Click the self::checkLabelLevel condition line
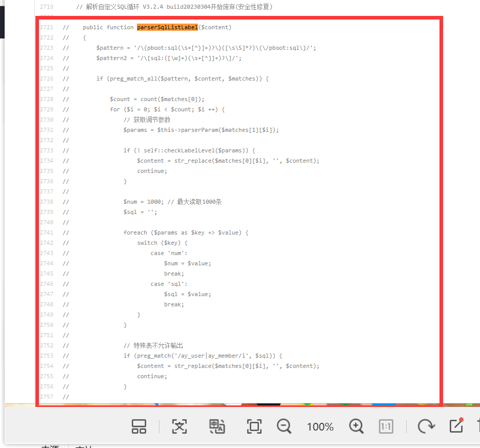This screenshot has height=448, width=480. point(190,150)
